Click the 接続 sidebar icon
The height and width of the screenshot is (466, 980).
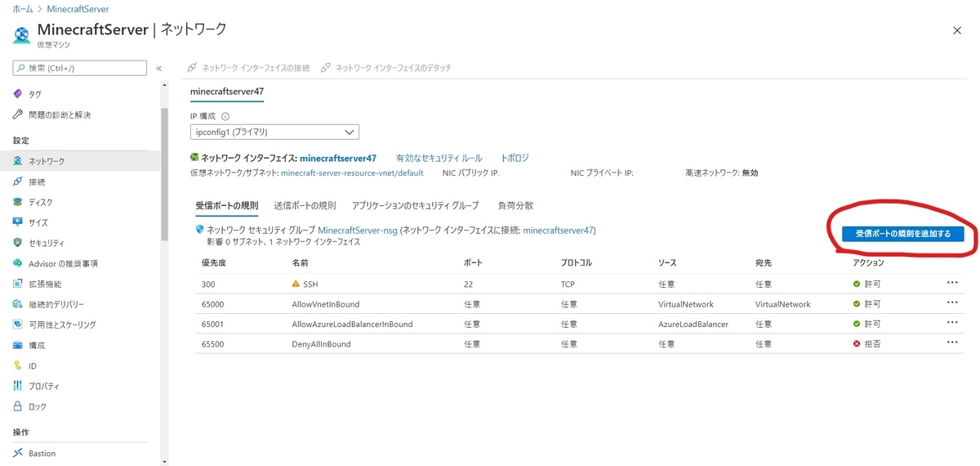18,181
